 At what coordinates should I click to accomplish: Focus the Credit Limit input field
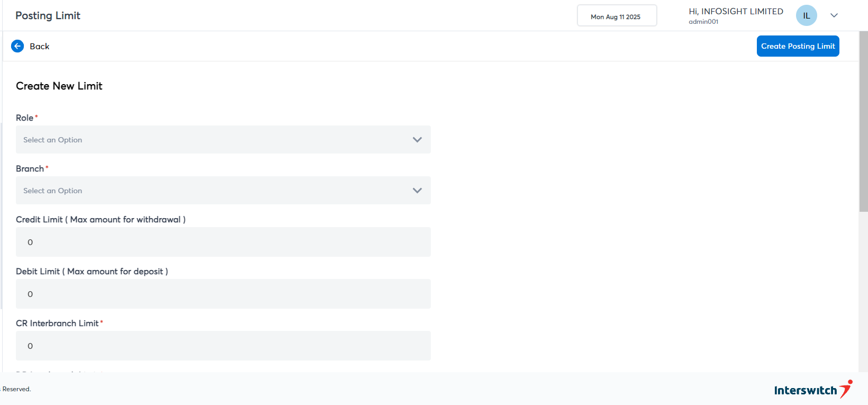click(x=223, y=242)
